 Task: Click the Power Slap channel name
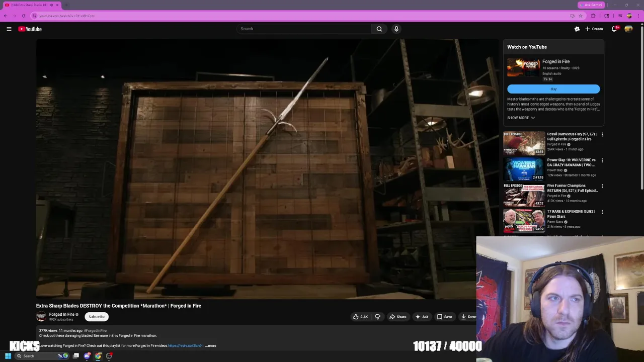555,170
